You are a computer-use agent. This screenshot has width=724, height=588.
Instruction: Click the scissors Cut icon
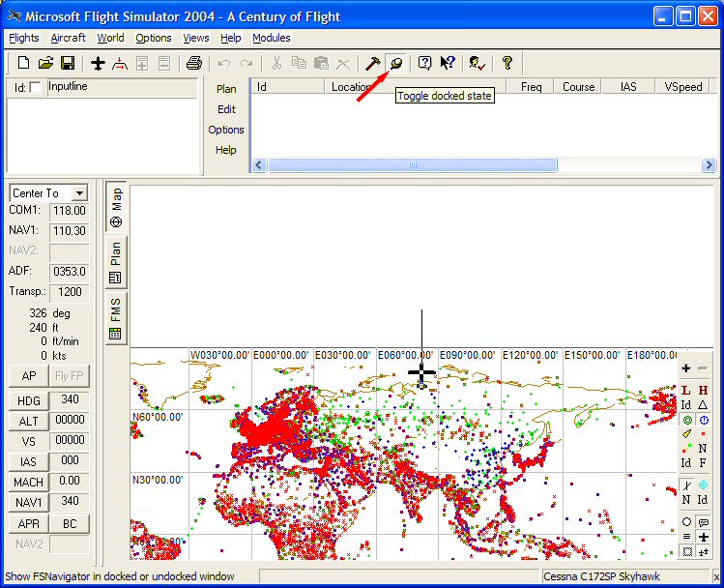[x=276, y=63]
